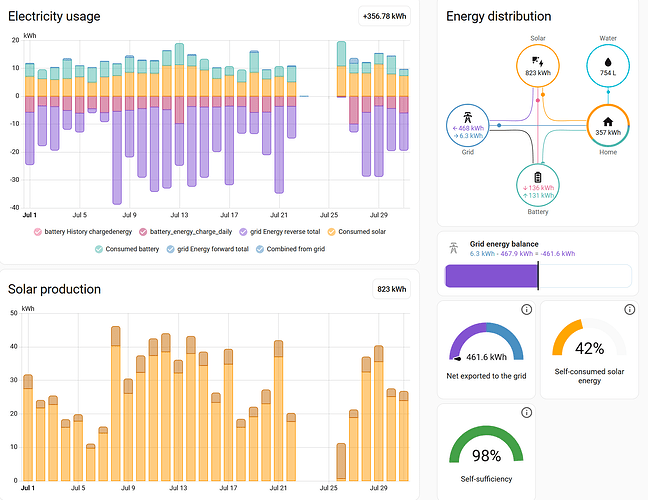Toggle grid Energy forward total legend
Screen dimensions: 648x500
tap(207, 249)
